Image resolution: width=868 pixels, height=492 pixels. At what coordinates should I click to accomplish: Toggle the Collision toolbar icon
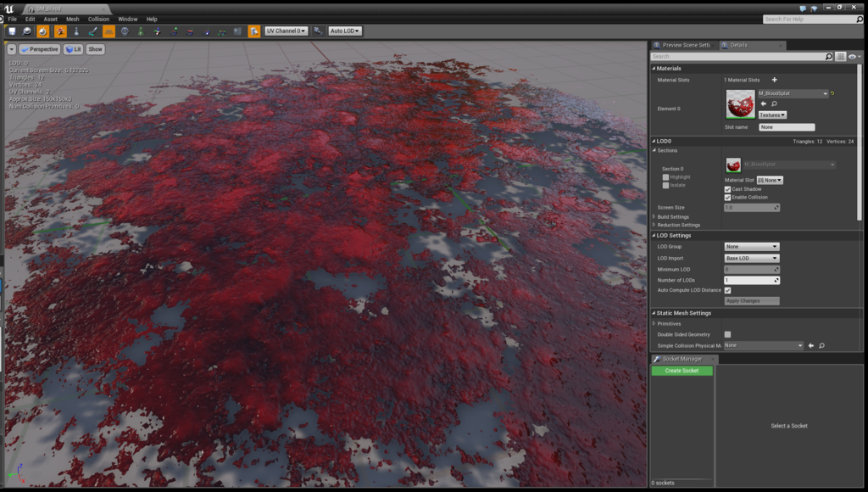click(x=141, y=31)
